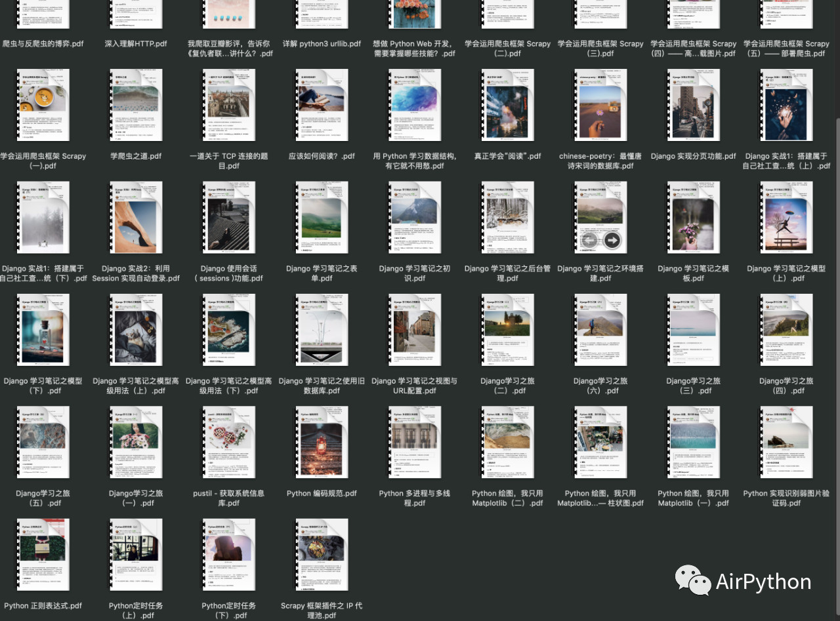Click label Django学习之旅(五).pdf
Screen dimensions: 840x621
43,498
